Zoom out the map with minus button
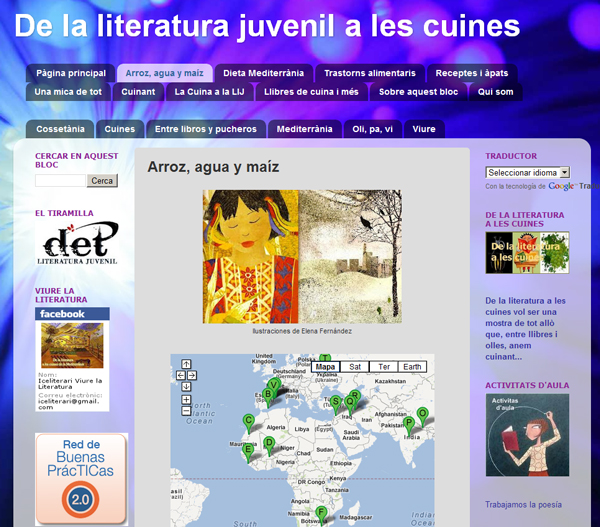This screenshot has width=600, height=527. click(x=186, y=411)
